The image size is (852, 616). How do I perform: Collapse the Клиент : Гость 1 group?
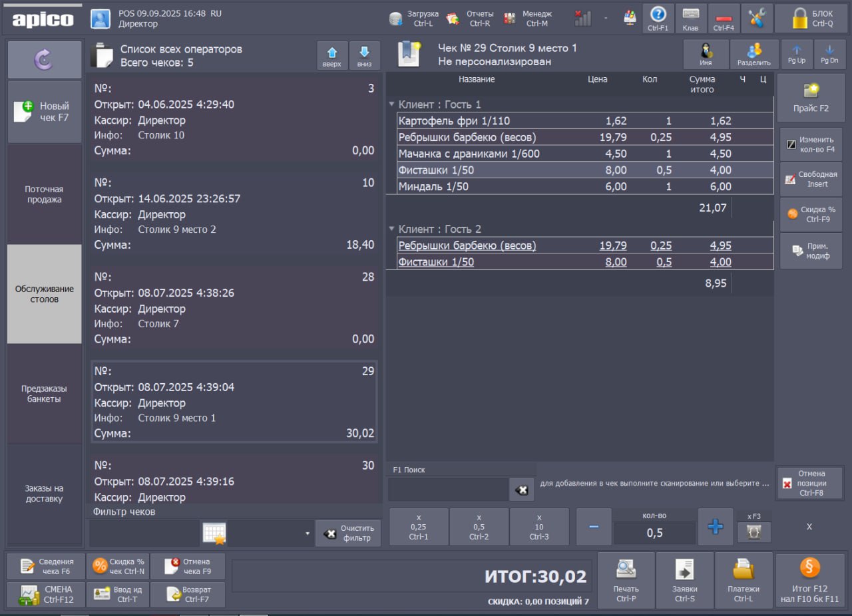(391, 104)
